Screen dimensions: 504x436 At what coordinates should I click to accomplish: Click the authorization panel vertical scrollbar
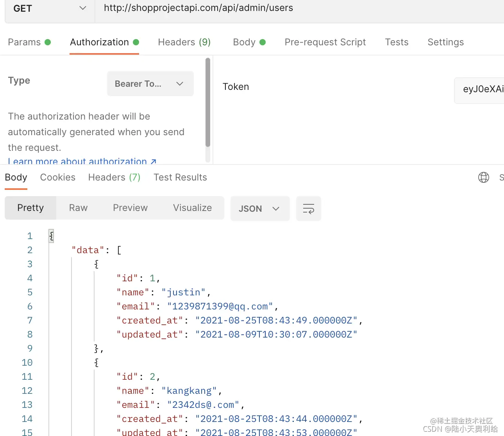[208, 102]
